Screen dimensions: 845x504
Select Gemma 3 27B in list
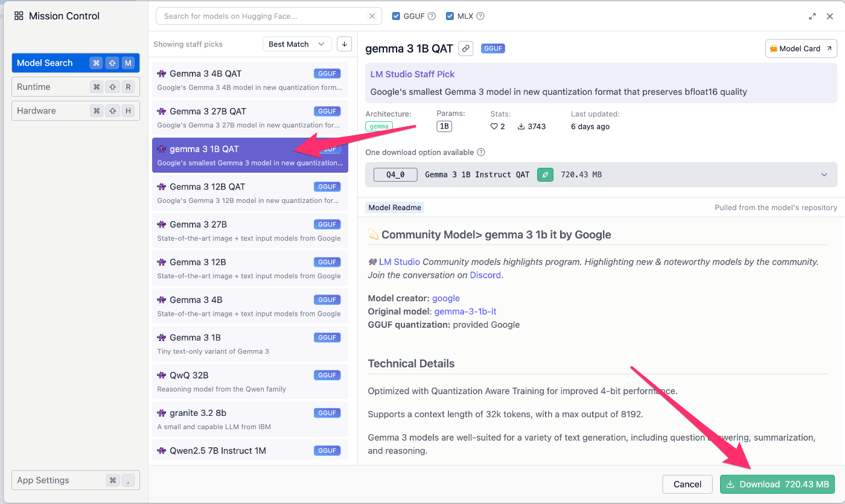pos(250,231)
